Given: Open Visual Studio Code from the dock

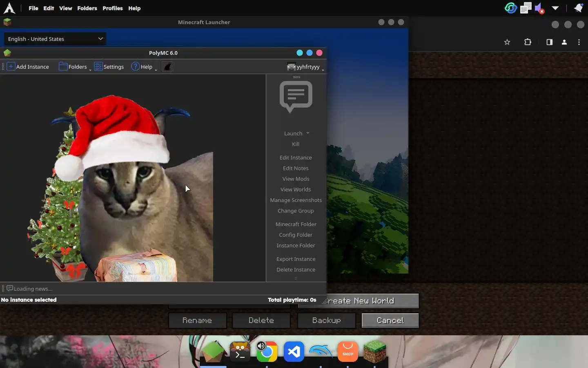Looking at the screenshot, I should pos(294,352).
